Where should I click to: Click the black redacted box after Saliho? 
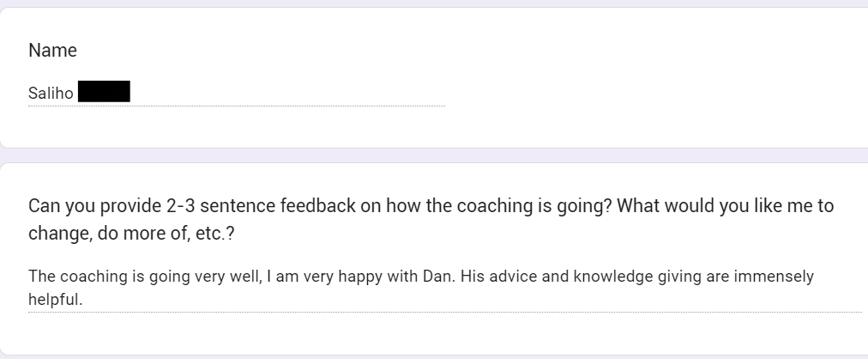coord(104,91)
